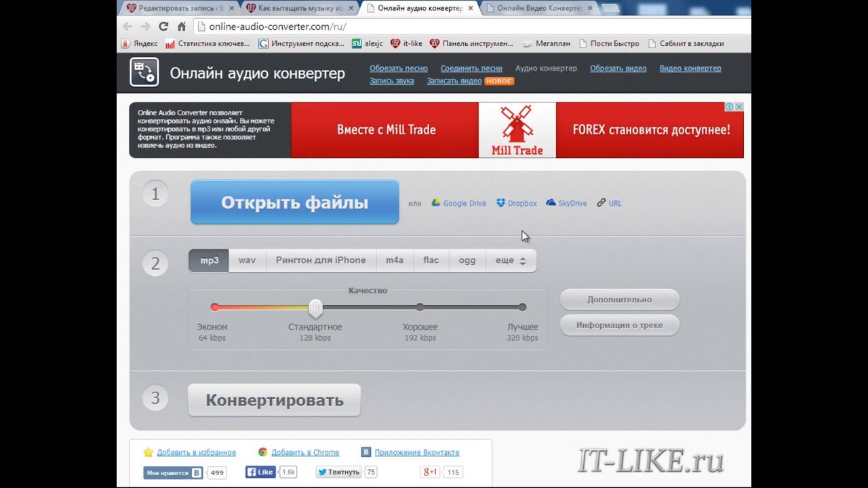The width and height of the screenshot is (868, 488).
Task: Select the mp3 format
Action: (x=209, y=260)
